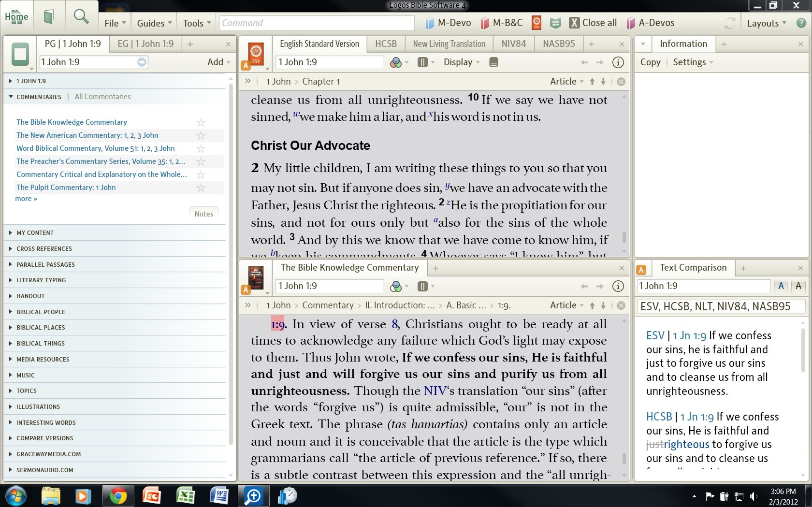Click the sync arrows shortcut icon

pos(556,23)
